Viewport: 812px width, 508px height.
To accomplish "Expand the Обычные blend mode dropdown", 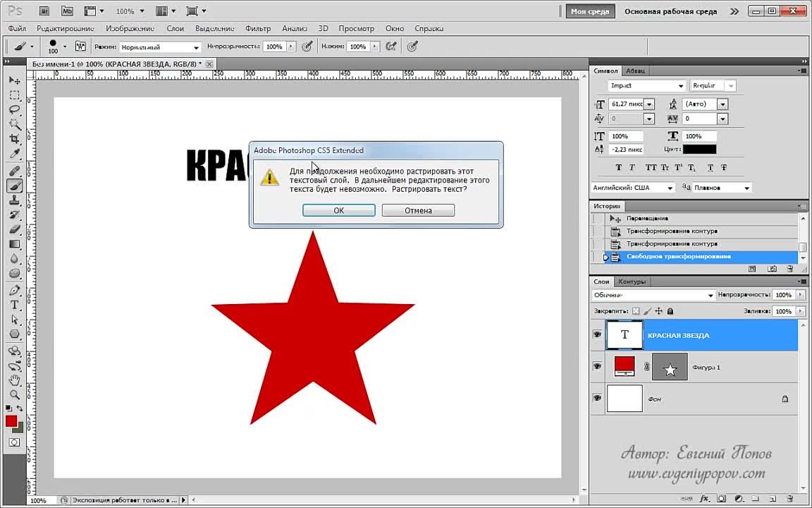I will [710, 295].
